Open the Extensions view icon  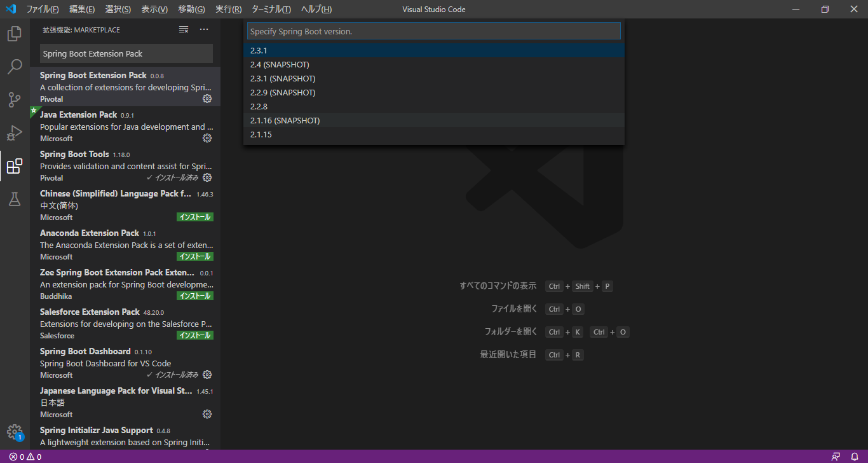click(x=15, y=166)
